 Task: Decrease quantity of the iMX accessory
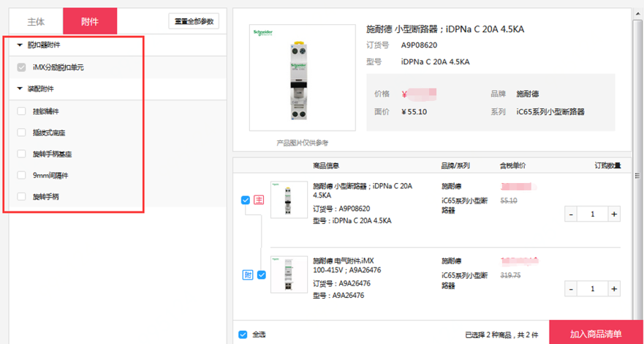click(x=571, y=288)
